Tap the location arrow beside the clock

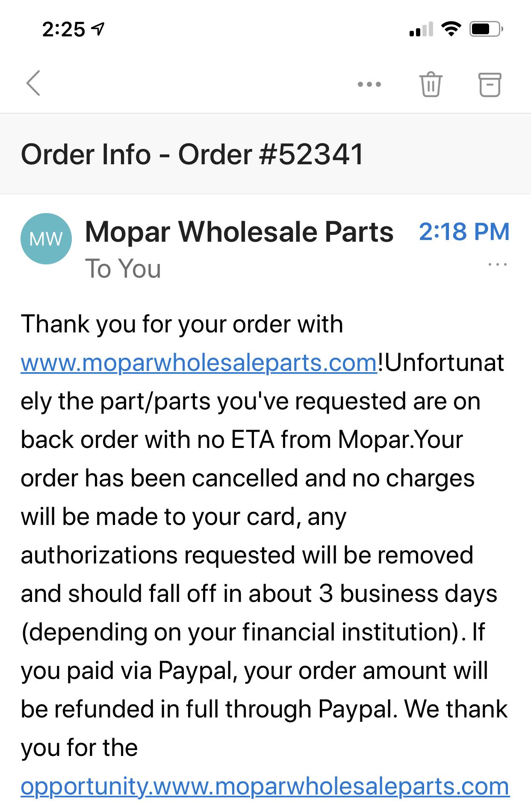point(98,30)
